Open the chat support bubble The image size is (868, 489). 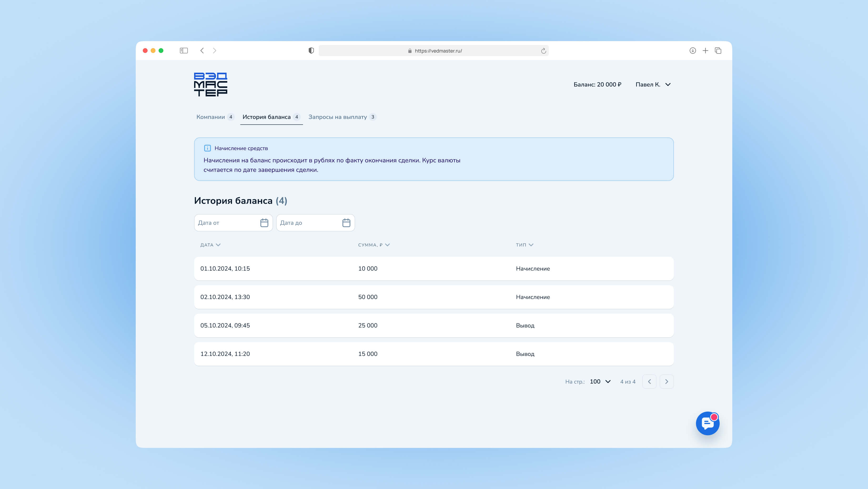tap(707, 423)
